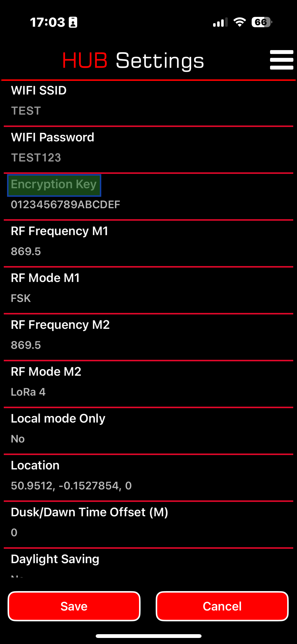Tap the battery level indicator
Viewport: 297px width, 644px height.
(262, 22)
